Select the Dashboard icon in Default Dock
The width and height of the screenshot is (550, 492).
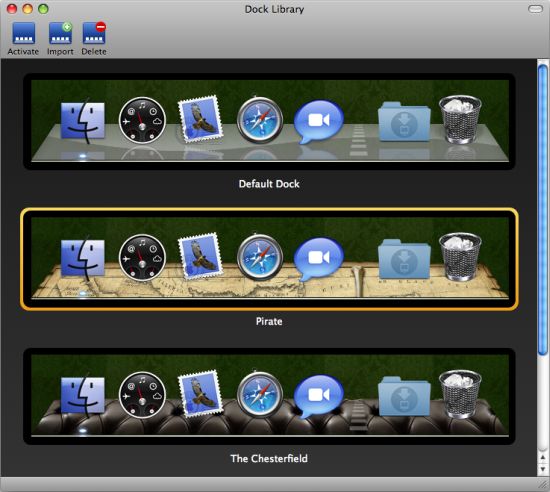[x=142, y=120]
